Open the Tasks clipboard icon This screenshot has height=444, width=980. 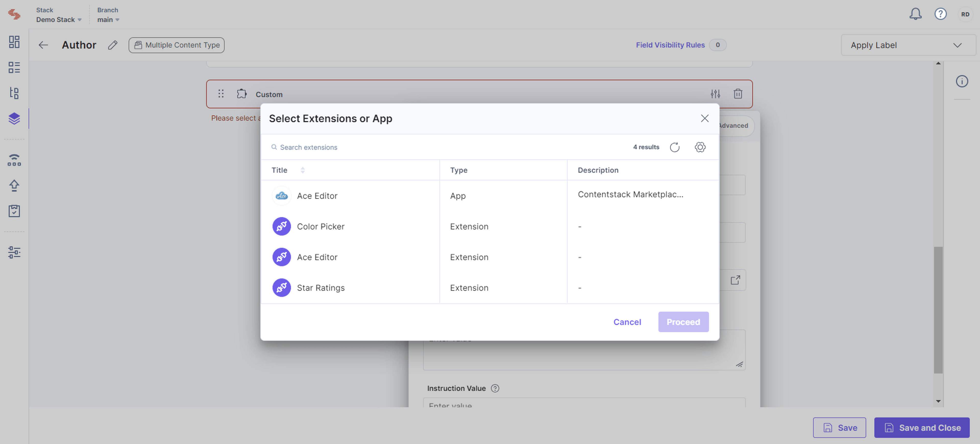click(14, 211)
